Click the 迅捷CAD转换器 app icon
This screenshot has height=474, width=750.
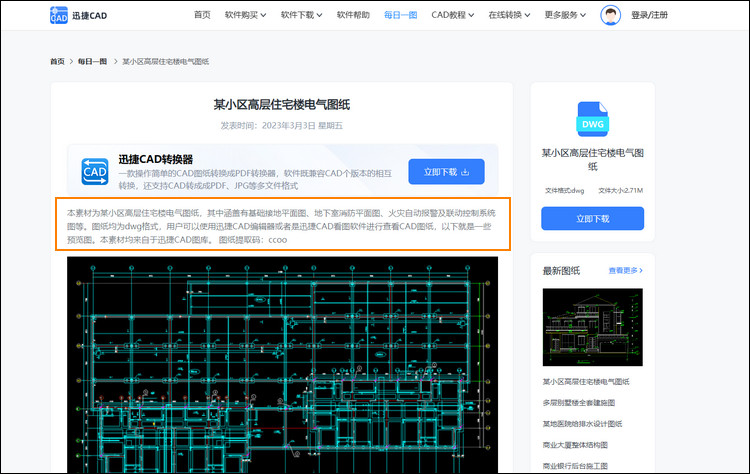95,171
